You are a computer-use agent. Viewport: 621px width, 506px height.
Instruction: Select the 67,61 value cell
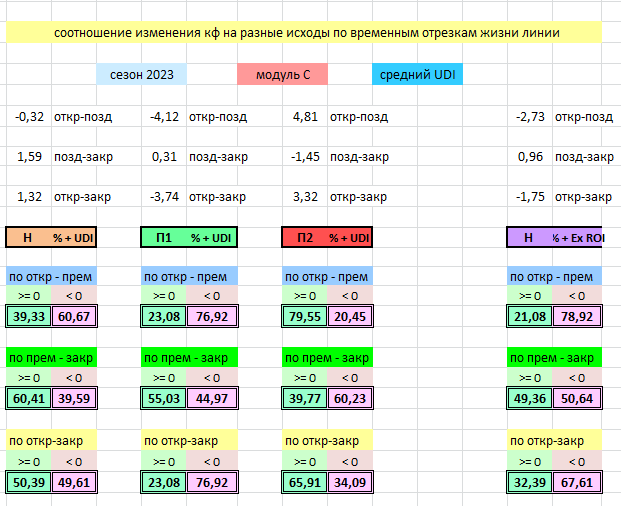point(577,482)
